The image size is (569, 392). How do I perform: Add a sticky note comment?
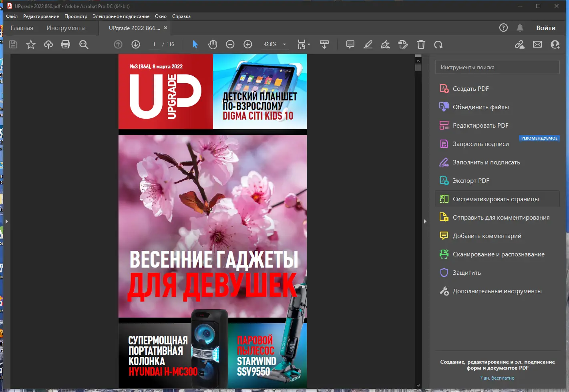pyautogui.click(x=350, y=44)
